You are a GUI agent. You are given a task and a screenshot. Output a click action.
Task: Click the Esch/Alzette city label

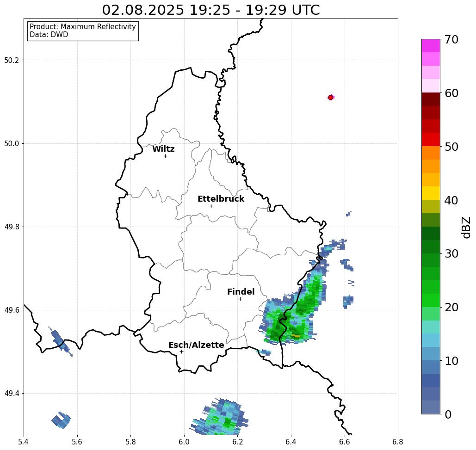point(196,345)
